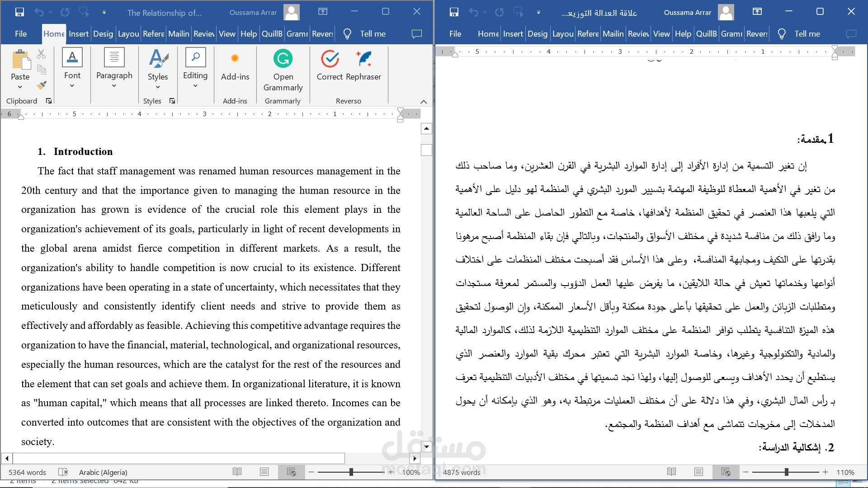Open Home tab in right window
868x488 pixels.
(488, 34)
